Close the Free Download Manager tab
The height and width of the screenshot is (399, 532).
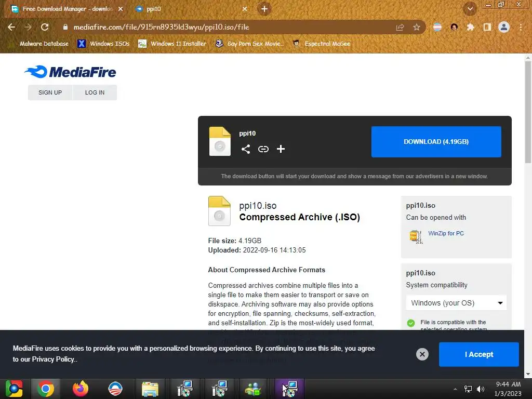coord(121,9)
